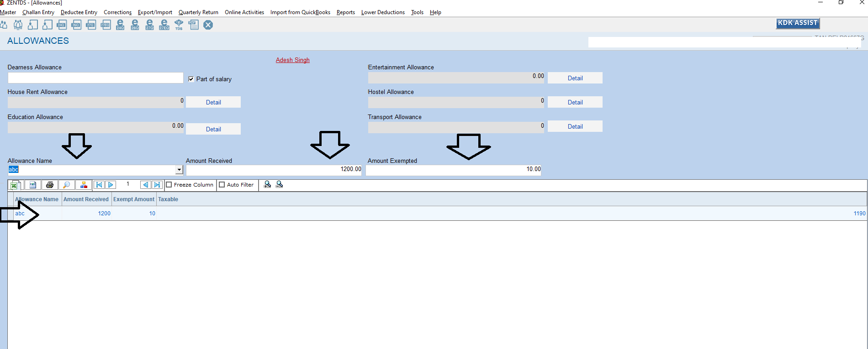This screenshot has height=349, width=868.
Task: Open the Master menu
Action: (x=8, y=12)
